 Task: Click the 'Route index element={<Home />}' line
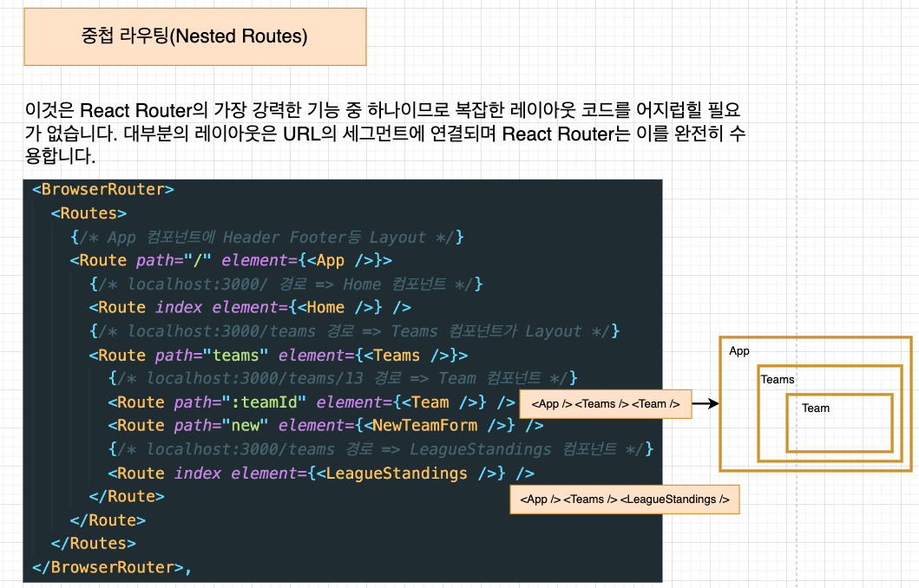click(250, 308)
